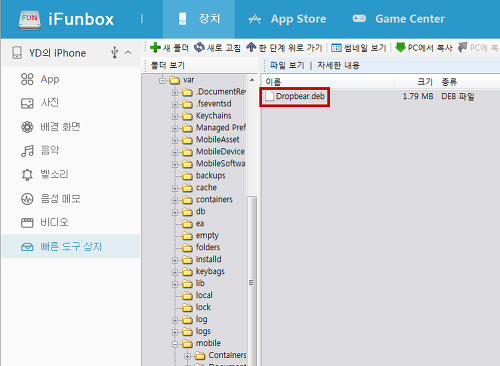Click the music note icon

(x=27, y=151)
